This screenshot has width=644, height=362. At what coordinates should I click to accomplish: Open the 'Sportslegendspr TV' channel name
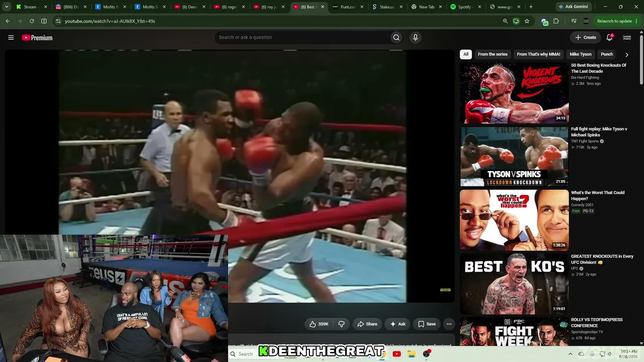click(x=587, y=332)
